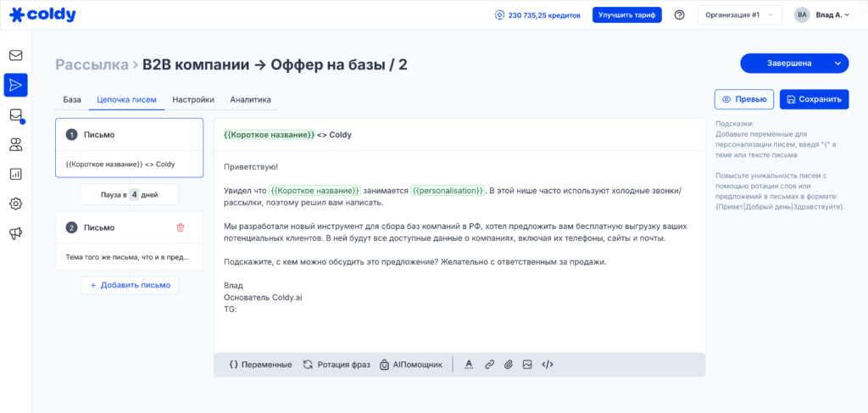Image resolution: width=868 pixels, height=413 pixels.
Task: Click the Приветствую! greeting line
Action: coord(251,165)
